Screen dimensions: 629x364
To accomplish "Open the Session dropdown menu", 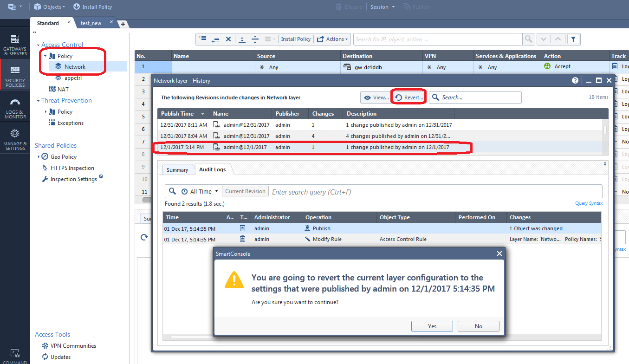I will 383,7.
